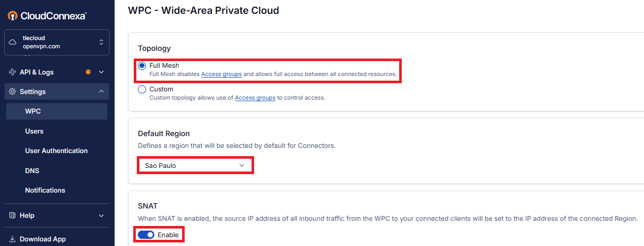Open the Default Region Sao Paulo dropdown

pyautogui.click(x=195, y=165)
